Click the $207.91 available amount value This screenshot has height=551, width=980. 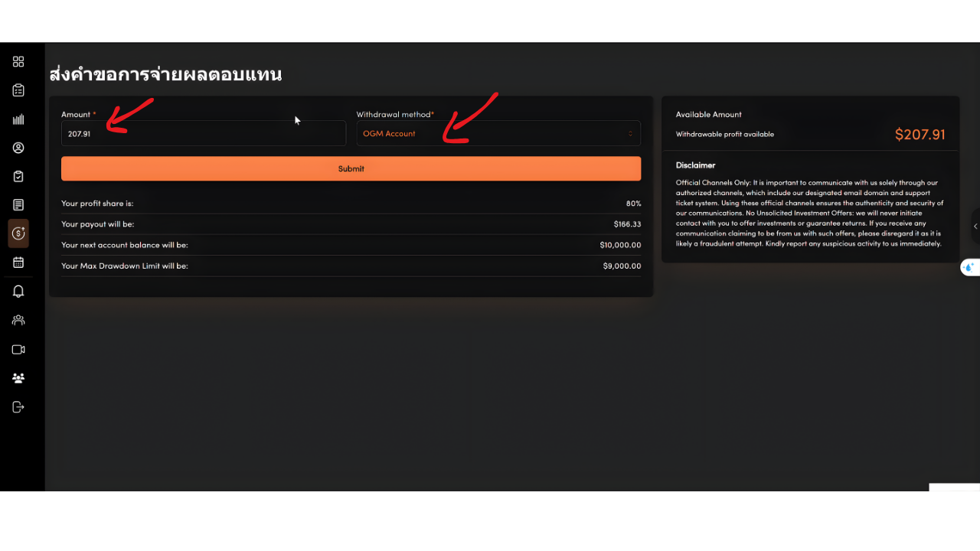point(920,135)
